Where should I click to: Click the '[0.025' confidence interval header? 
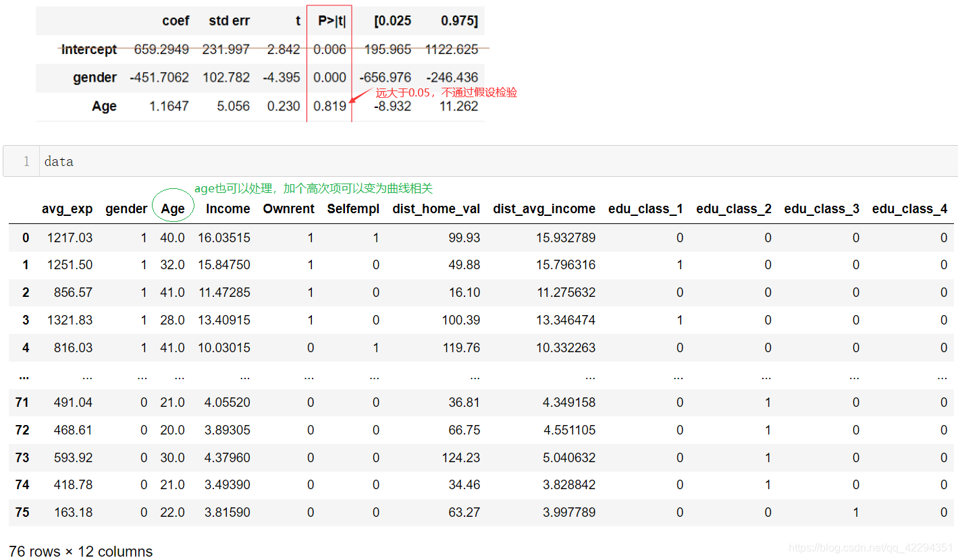point(393,21)
